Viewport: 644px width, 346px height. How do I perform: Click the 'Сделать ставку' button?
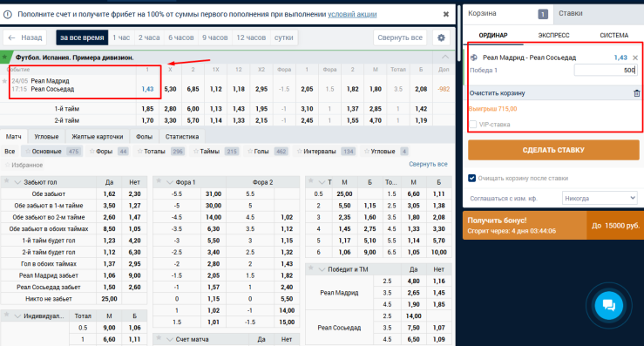553,150
